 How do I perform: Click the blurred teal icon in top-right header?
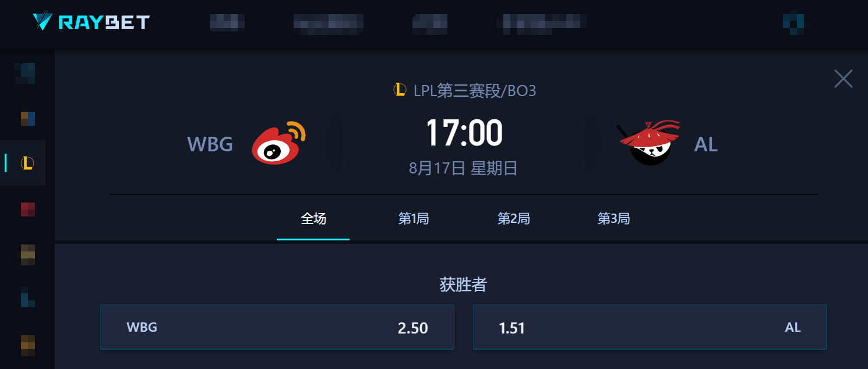(793, 22)
